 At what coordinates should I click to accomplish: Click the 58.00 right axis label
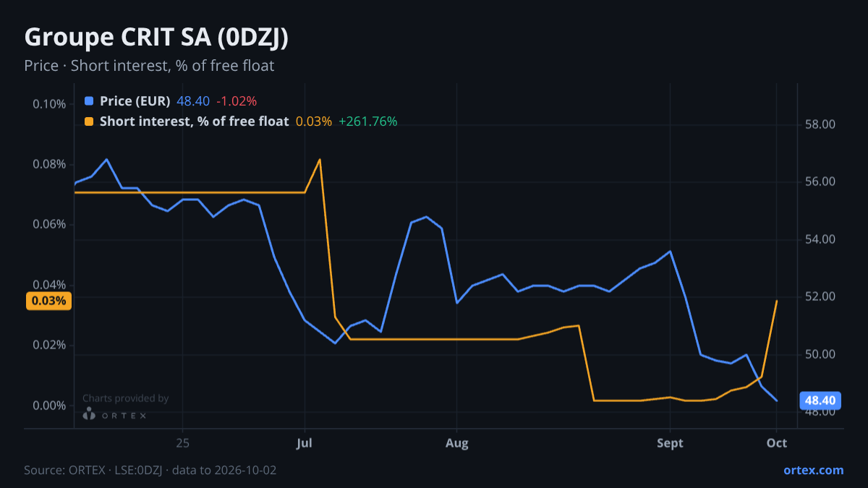coord(820,124)
